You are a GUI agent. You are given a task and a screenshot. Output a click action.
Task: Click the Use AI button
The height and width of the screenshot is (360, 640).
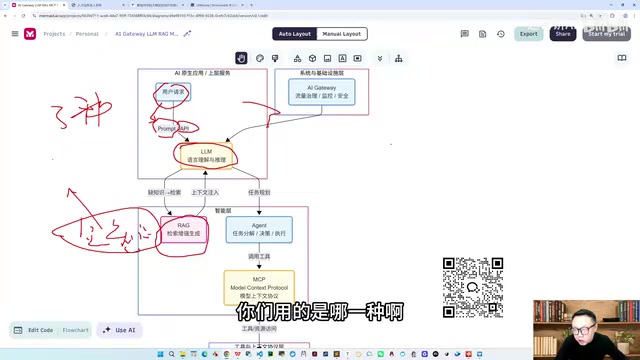(x=119, y=330)
